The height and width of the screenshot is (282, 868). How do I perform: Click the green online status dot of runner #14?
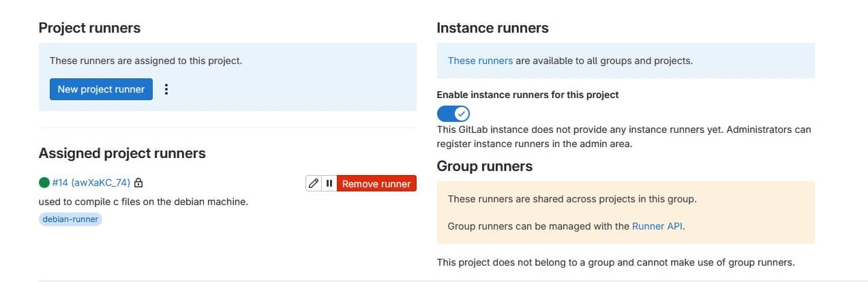tap(44, 183)
